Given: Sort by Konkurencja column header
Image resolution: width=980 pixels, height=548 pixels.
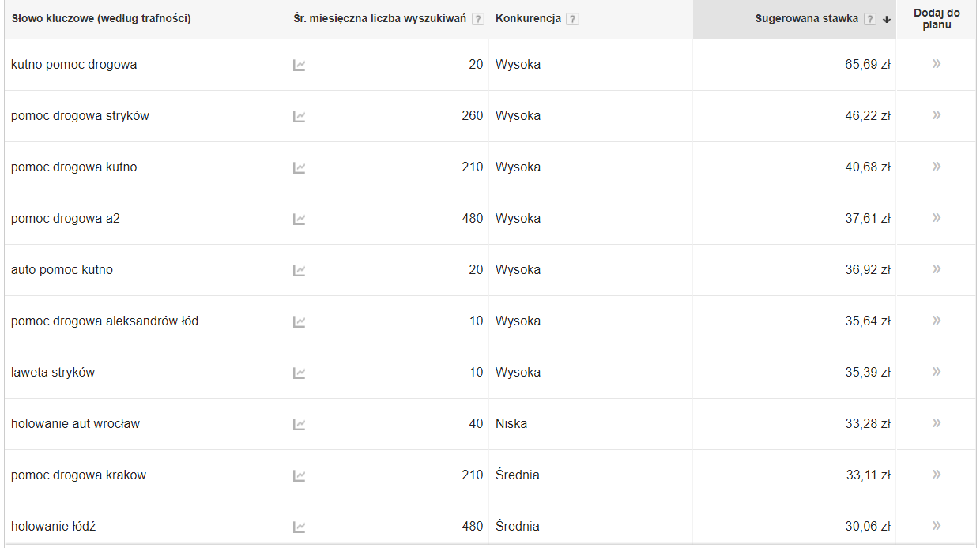Looking at the screenshot, I should (x=528, y=19).
